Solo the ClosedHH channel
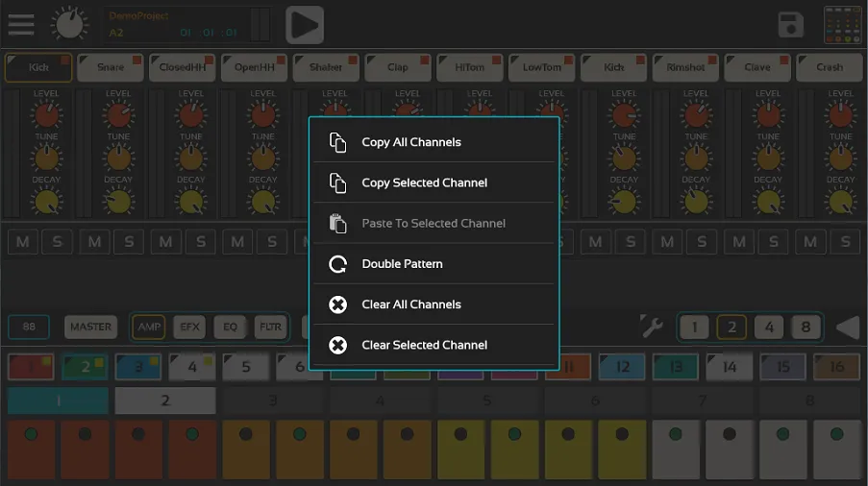Image resolution: width=868 pixels, height=486 pixels. point(200,242)
